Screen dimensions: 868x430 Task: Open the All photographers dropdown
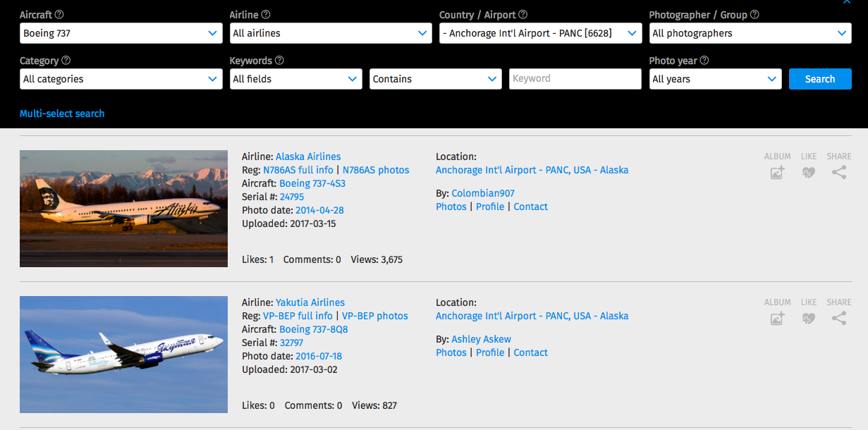750,33
